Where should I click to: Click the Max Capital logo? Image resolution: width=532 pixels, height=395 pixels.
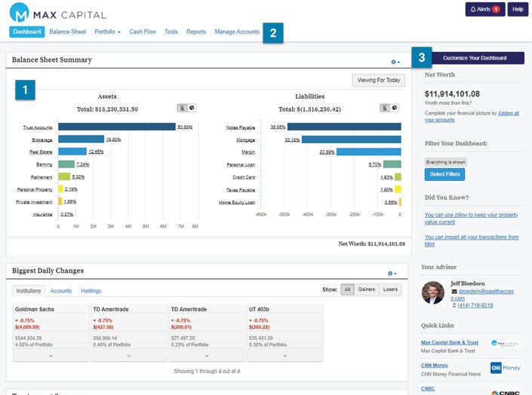coord(58,14)
